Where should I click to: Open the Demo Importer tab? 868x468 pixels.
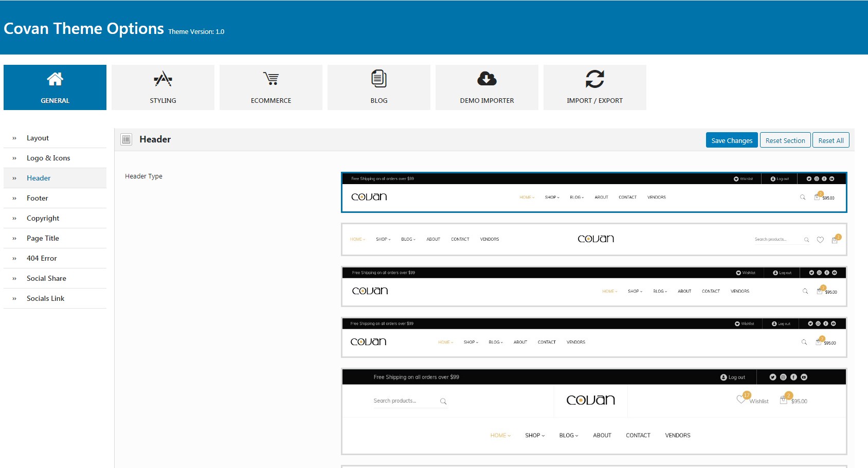pos(487,87)
